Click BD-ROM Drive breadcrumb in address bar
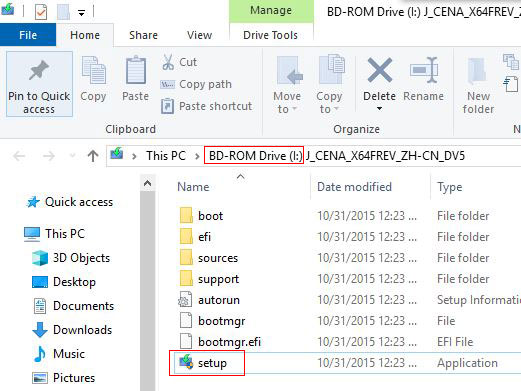 click(x=255, y=156)
